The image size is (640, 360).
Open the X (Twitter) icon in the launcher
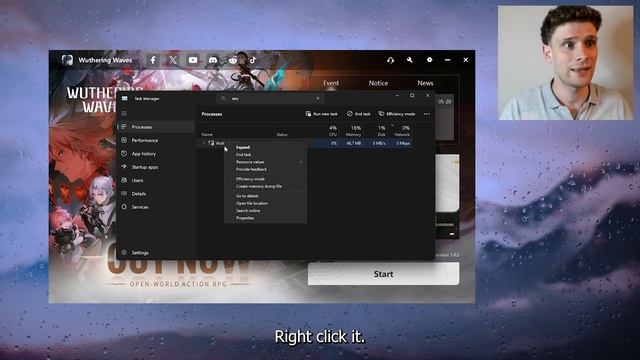tap(173, 60)
